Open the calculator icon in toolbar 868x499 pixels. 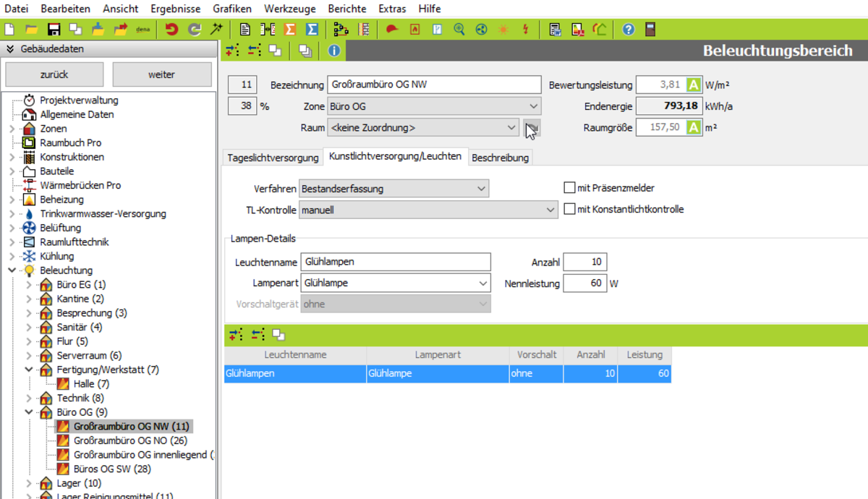tap(650, 30)
